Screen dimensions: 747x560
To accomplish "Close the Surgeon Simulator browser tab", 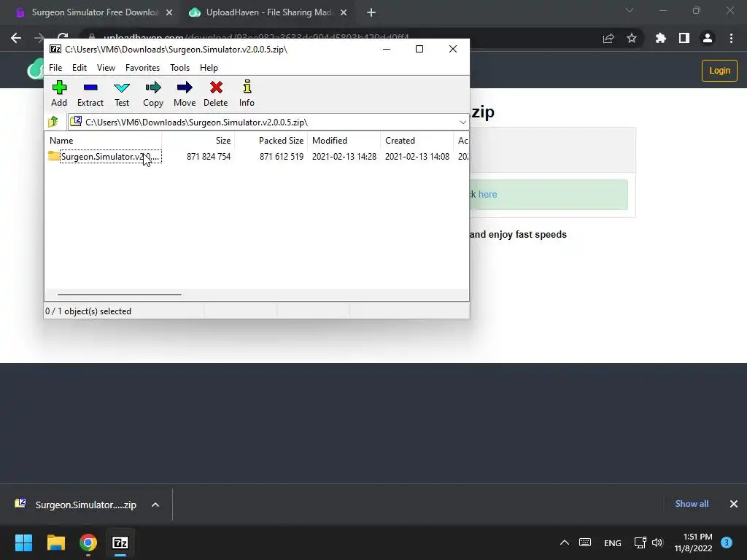I will 169,13.
